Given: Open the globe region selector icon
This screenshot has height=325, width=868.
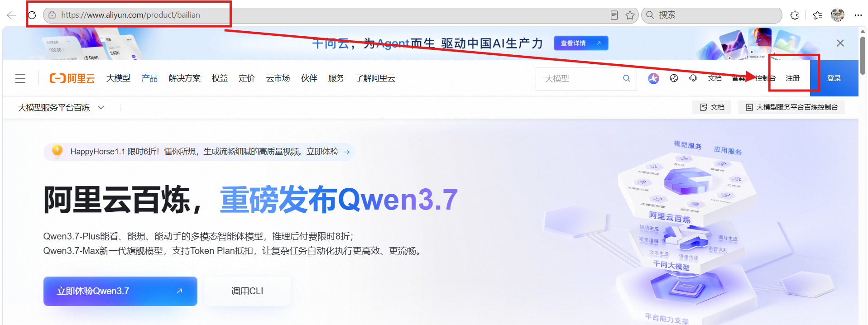Looking at the screenshot, I should coord(674,78).
